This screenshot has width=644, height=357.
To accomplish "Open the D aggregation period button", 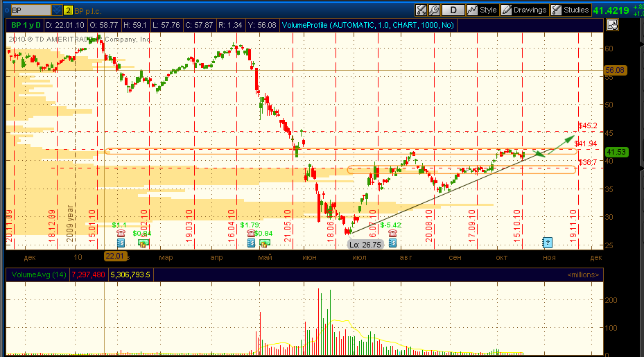I will tap(453, 10).
